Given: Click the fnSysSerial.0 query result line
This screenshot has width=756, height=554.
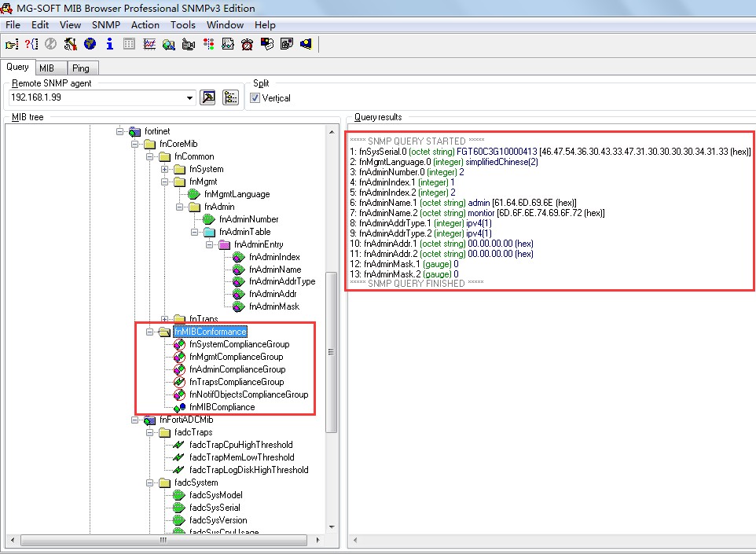Looking at the screenshot, I should coord(550,152).
